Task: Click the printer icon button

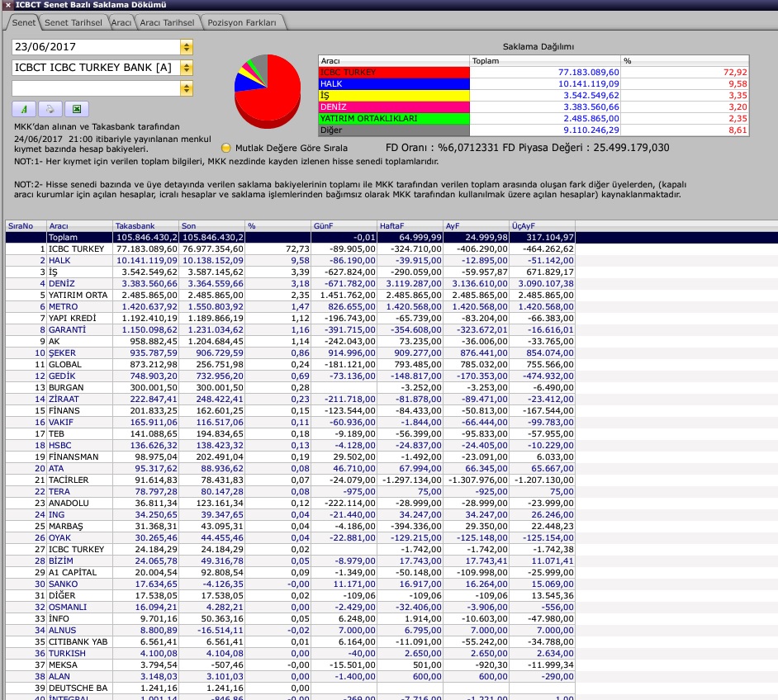Action: tap(50, 109)
